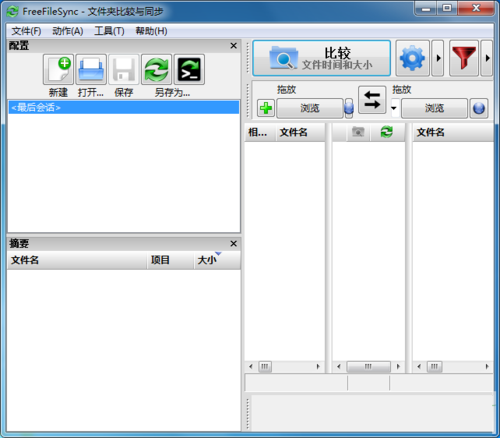Start comparison with the Compare button
Screen dimensions: 500x438
click(321, 58)
